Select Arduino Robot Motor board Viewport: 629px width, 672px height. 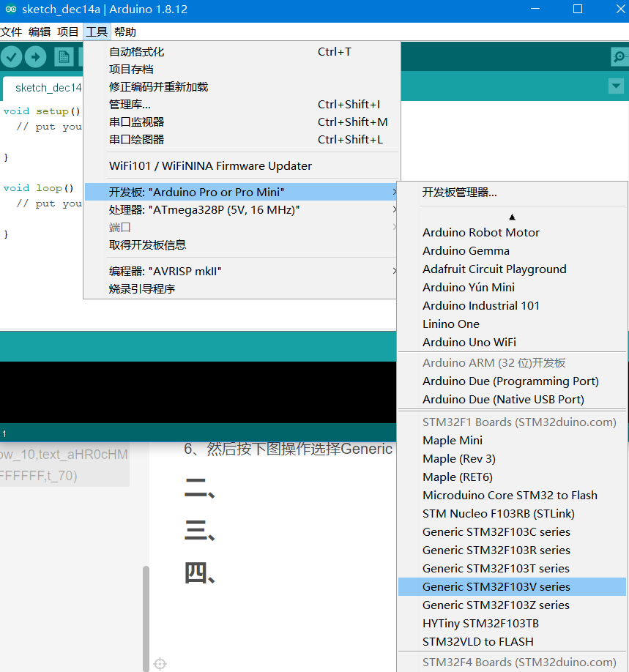point(513,233)
